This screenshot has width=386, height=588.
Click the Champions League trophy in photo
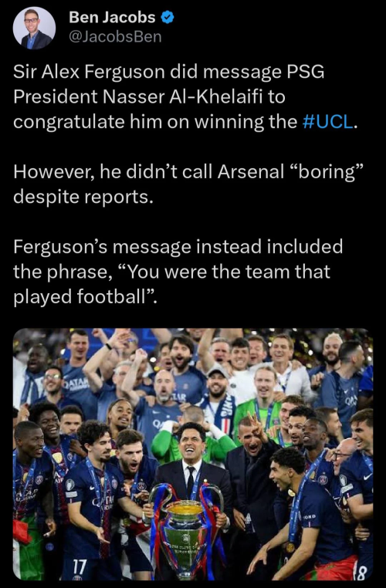[x=186, y=532]
